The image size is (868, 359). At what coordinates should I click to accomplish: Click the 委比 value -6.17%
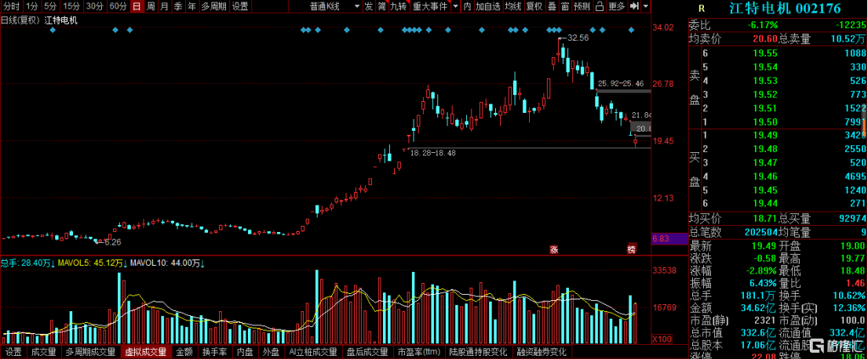pos(762,25)
